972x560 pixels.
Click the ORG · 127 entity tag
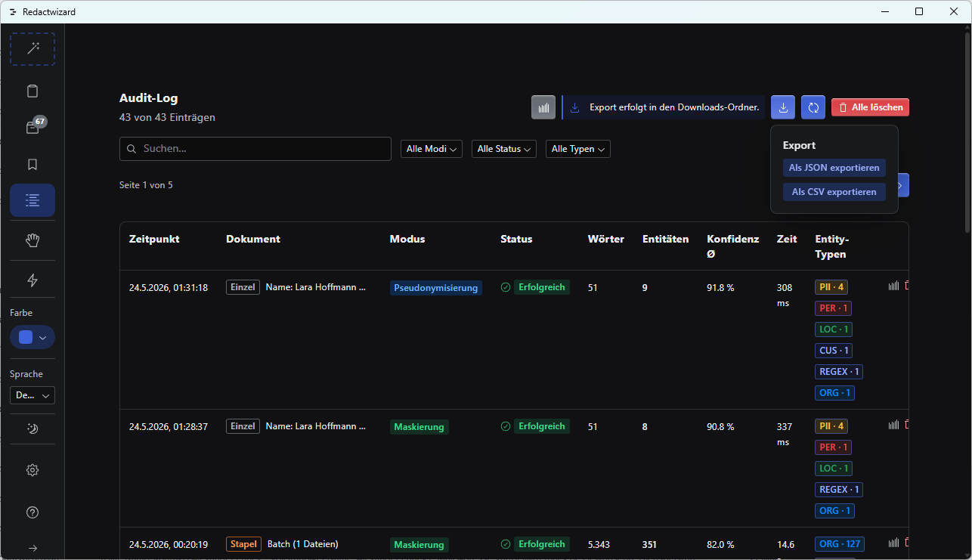click(840, 544)
